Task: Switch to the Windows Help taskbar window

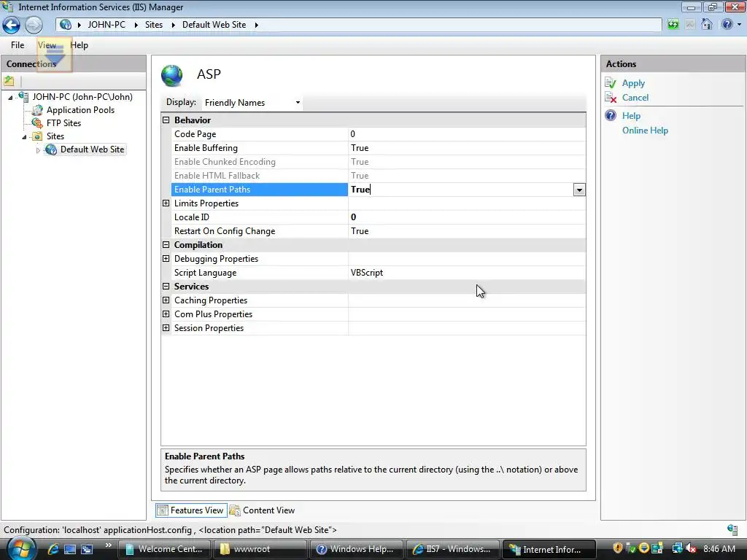Action: (356, 549)
